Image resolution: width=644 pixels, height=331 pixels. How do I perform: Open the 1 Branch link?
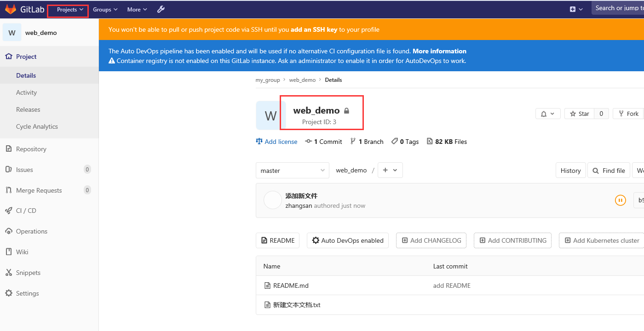[367, 142]
